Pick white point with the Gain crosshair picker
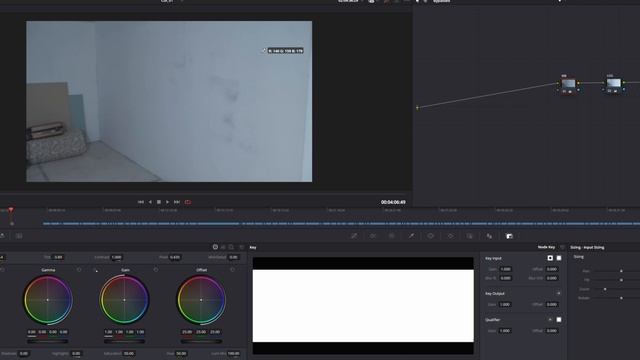The width and height of the screenshot is (640, 360). click(x=96, y=270)
